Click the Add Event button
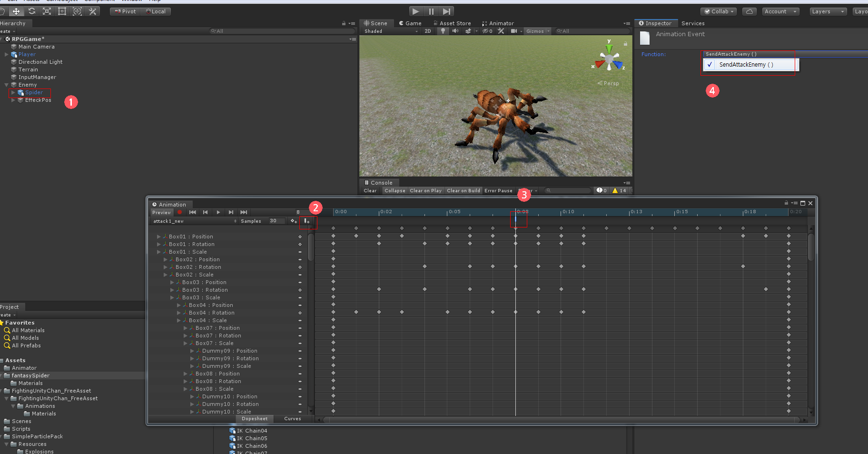 click(x=307, y=221)
